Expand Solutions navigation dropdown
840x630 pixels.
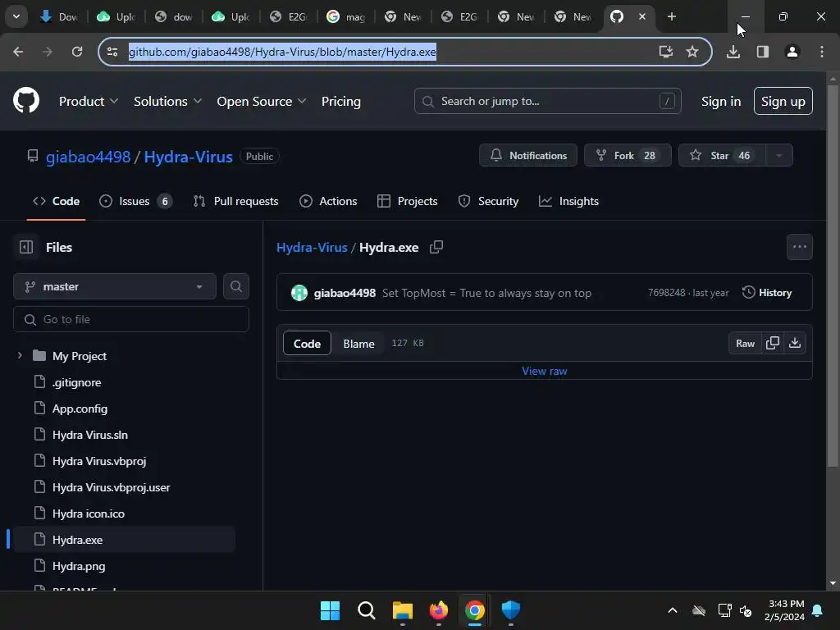[x=167, y=101]
